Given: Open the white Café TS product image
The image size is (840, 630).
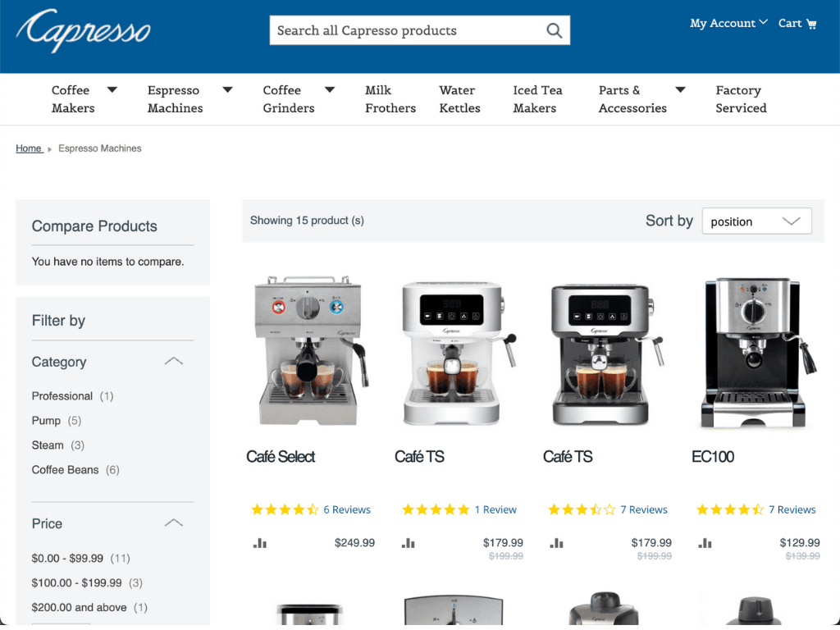Looking at the screenshot, I should 459,353.
